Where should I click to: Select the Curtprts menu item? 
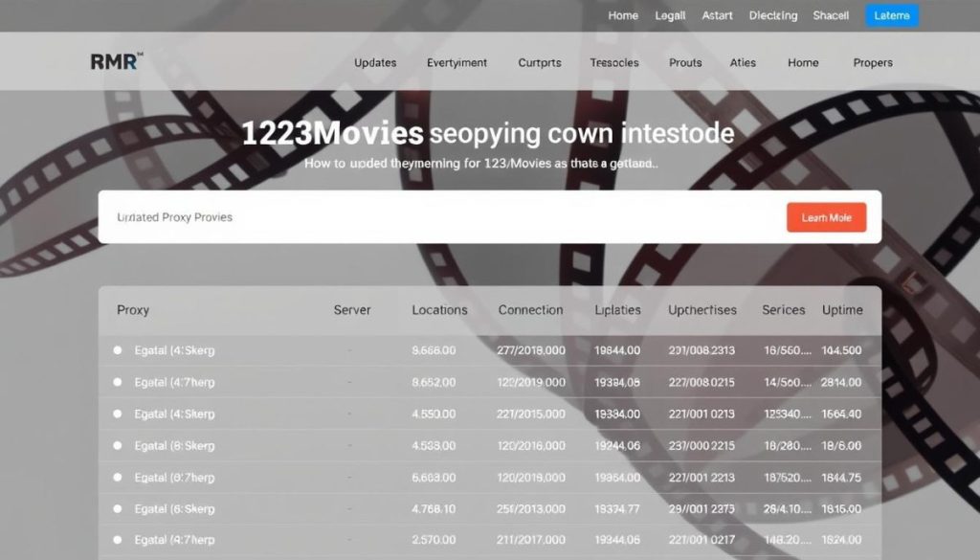[x=540, y=63]
